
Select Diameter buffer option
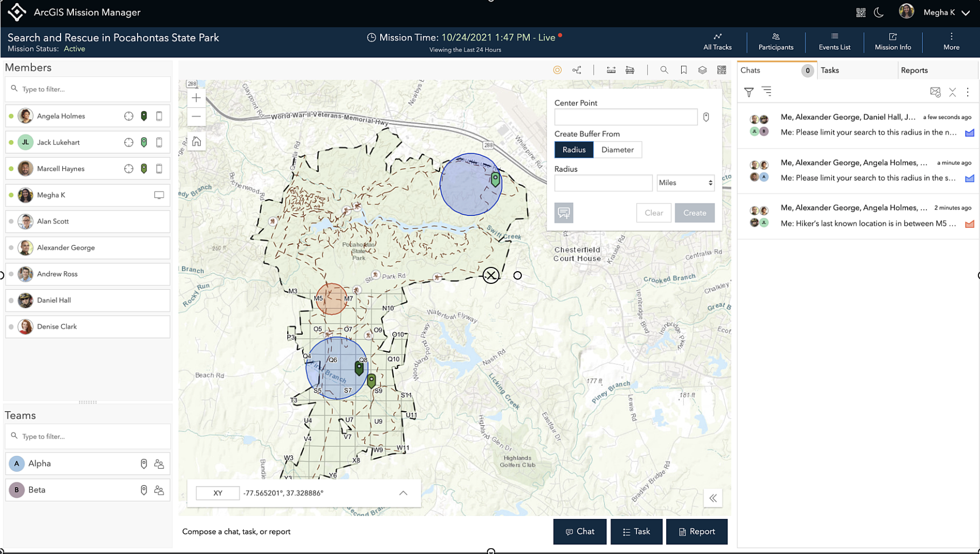pos(617,150)
